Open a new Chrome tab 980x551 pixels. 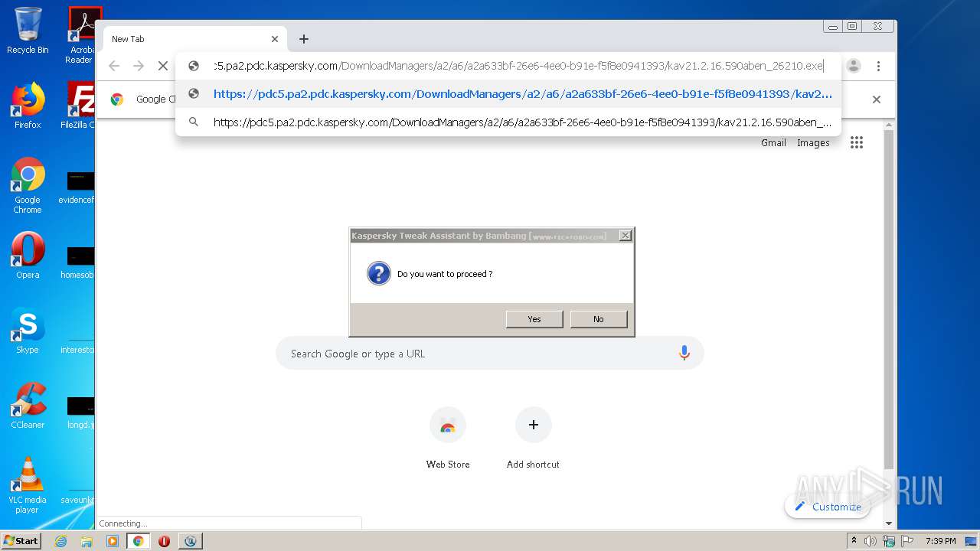point(304,39)
